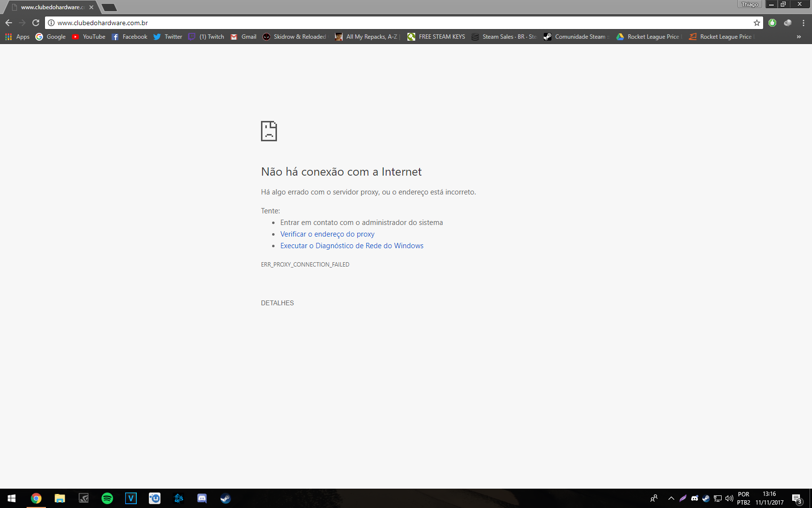The width and height of the screenshot is (812, 508).
Task: Switch the POR PTB2 input language
Action: click(x=744, y=498)
